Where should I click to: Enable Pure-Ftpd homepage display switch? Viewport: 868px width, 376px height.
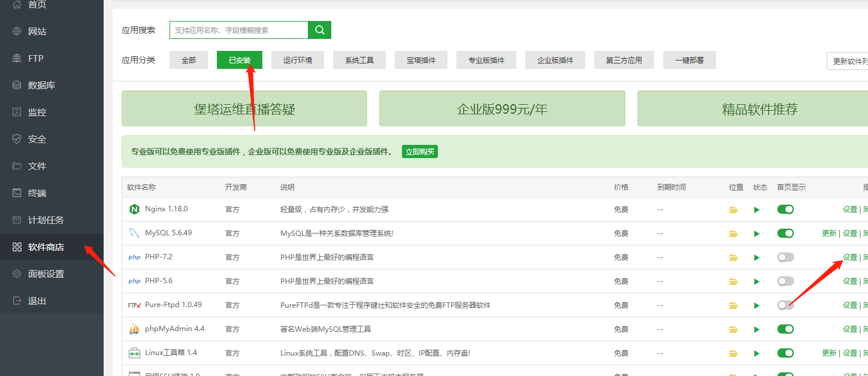pyautogui.click(x=785, y=305)
